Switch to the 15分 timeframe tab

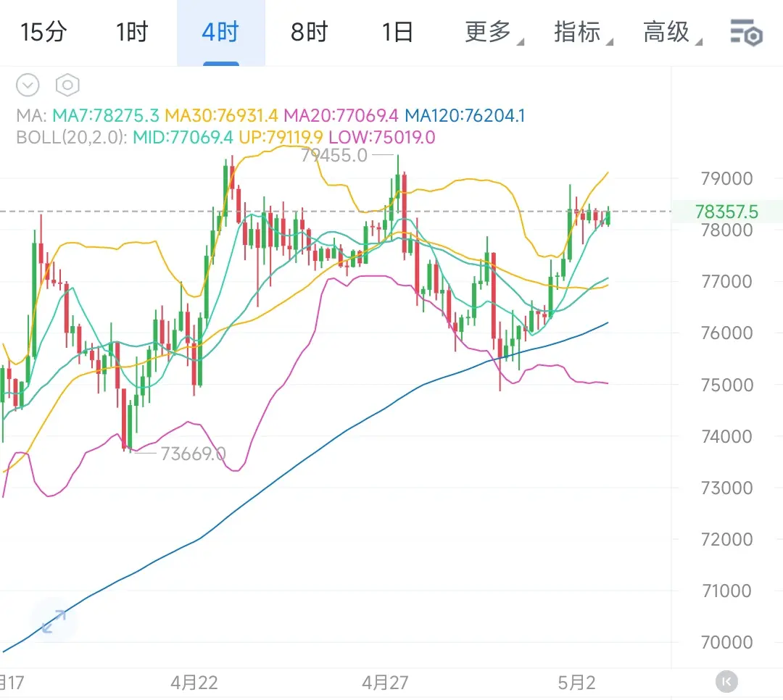pyautogui.click(x=43, y=32)
